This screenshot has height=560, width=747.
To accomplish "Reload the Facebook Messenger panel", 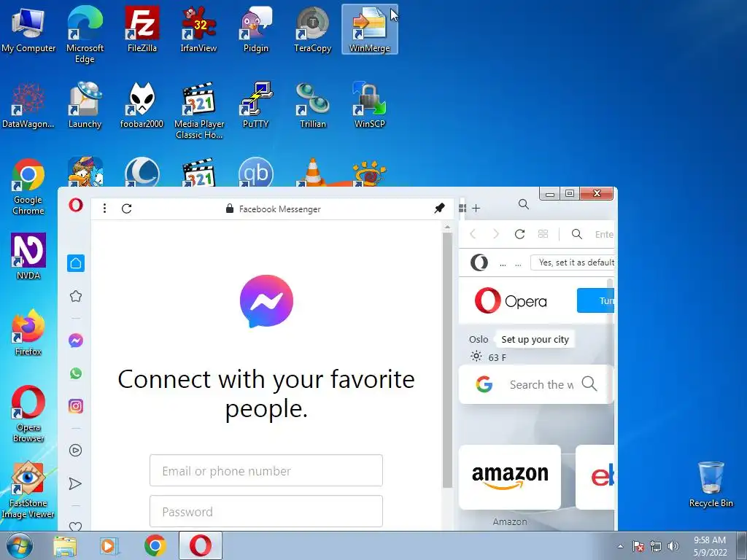I will (126, 209).
